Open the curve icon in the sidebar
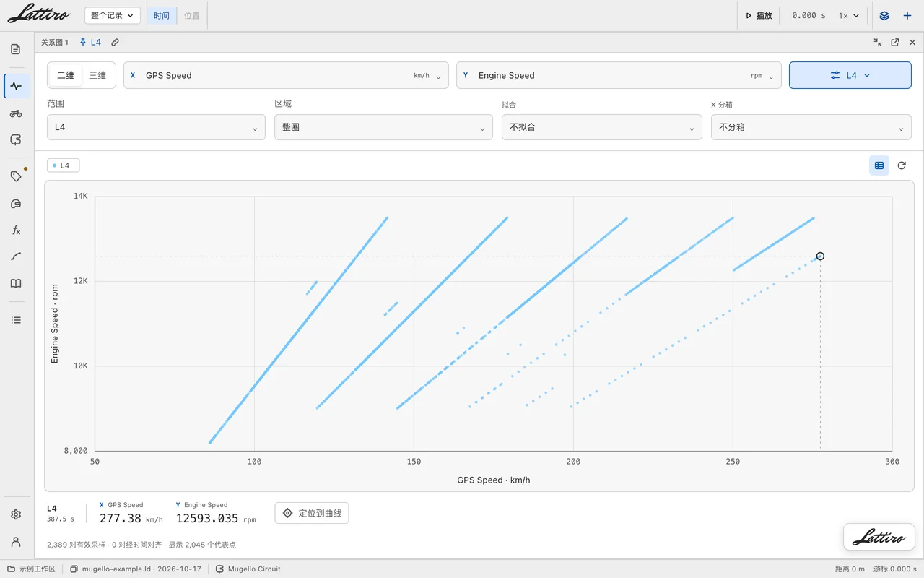Viewport: 924px width, 578px height. coord(16,256)
